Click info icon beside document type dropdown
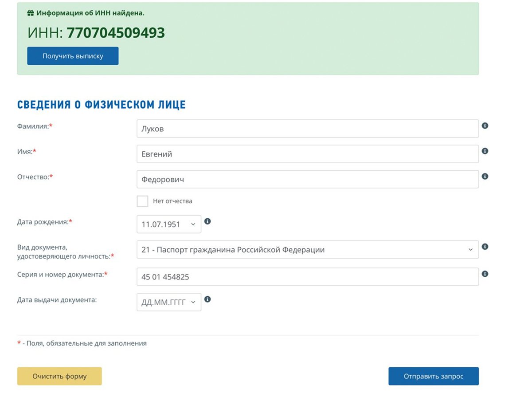 coord(485,247)
